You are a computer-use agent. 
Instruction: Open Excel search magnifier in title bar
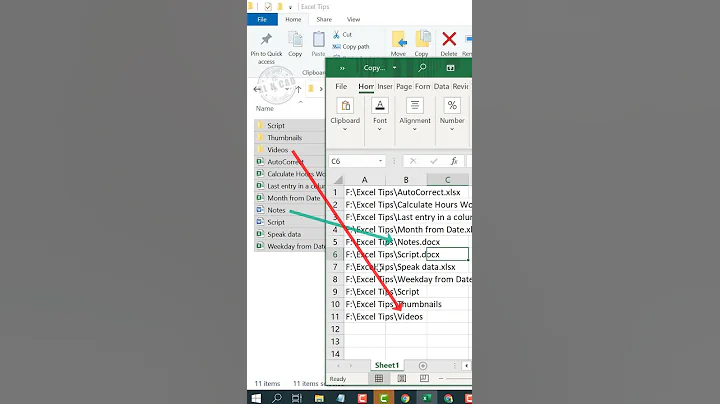[x=422, y=68]
